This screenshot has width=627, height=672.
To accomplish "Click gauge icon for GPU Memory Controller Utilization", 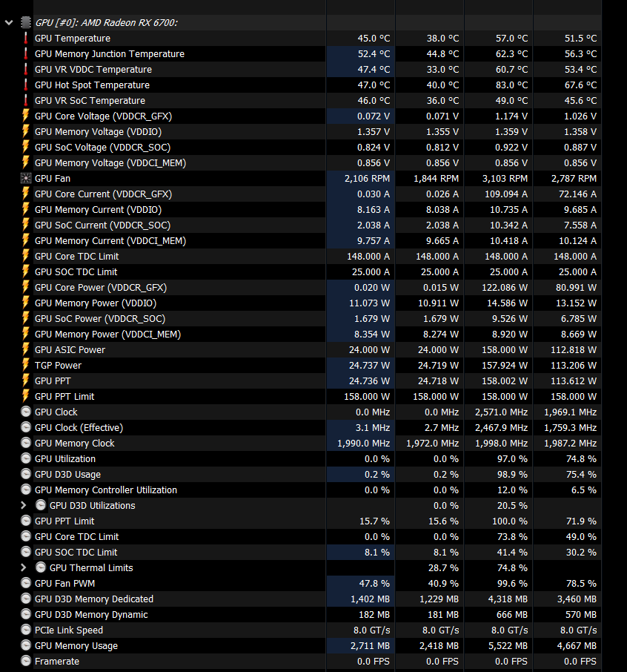I will (x=26, y=490).
